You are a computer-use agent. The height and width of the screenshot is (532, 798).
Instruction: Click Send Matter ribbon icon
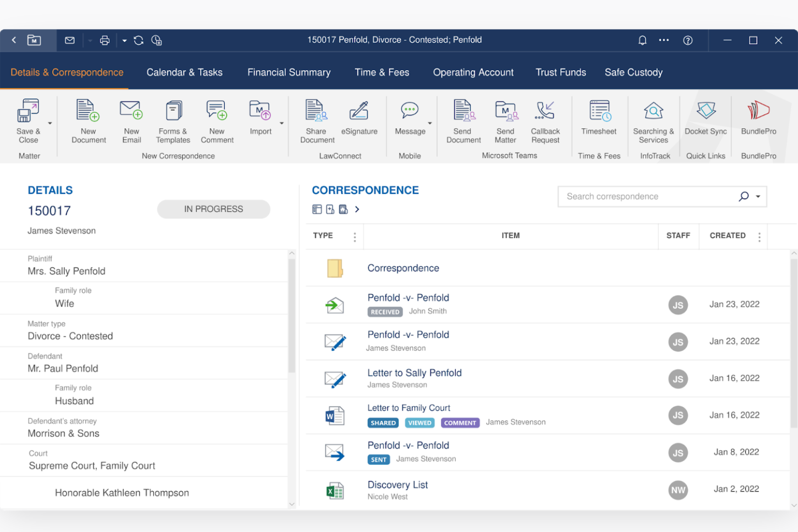pyautogui.click(x=506, y=121)
